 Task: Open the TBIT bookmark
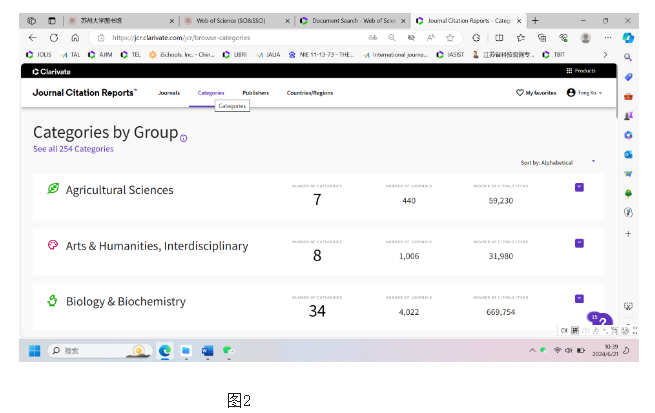[553, 55]
